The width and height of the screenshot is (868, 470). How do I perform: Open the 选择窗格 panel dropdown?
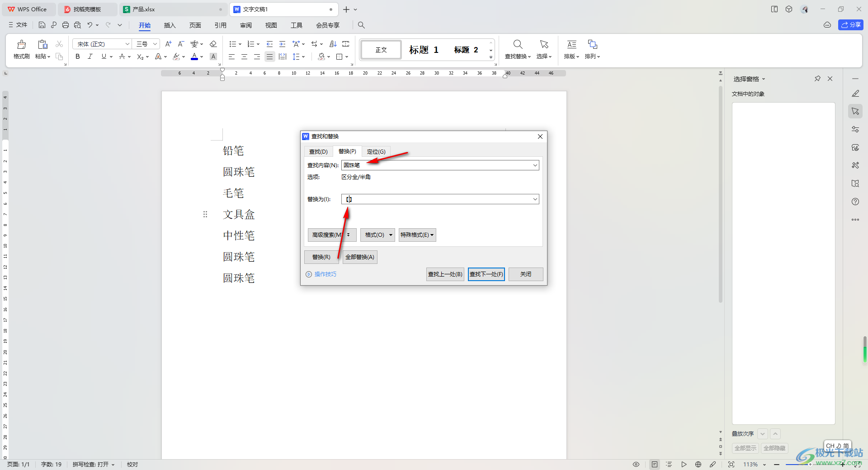tap(764, 79)
